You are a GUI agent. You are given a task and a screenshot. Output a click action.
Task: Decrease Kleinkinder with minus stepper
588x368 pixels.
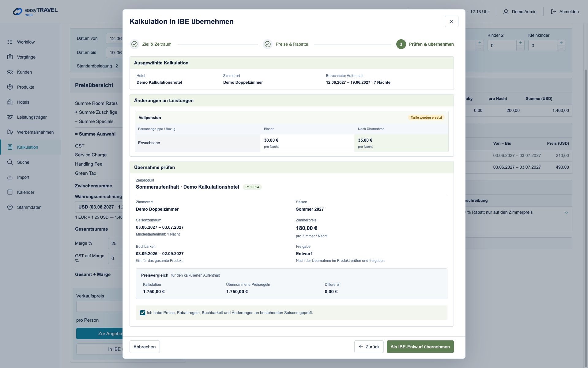pos(561,48)
